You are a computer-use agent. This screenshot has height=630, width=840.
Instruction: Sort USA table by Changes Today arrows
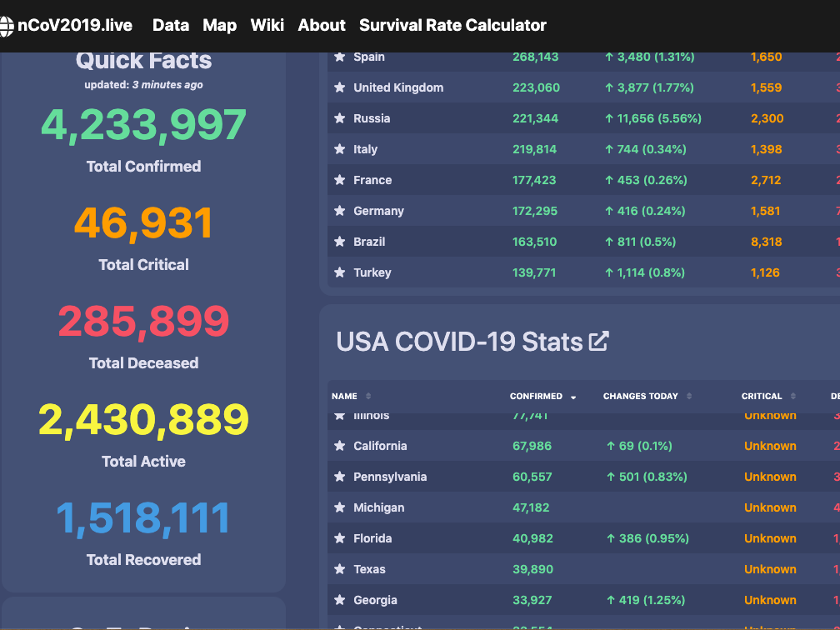pos(689,397)
